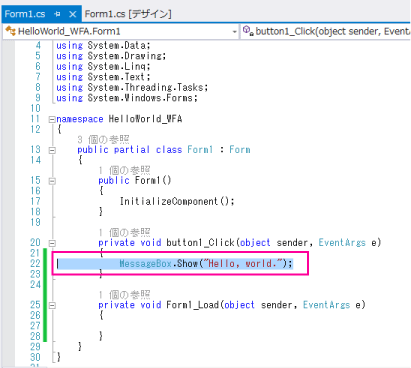Open the references link above Form1_Load

tap(124, 295)
